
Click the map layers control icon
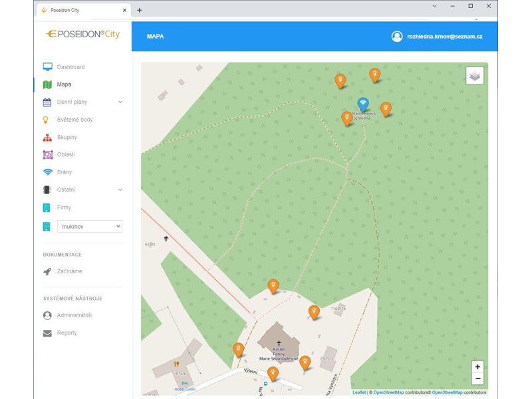point(475,76)
